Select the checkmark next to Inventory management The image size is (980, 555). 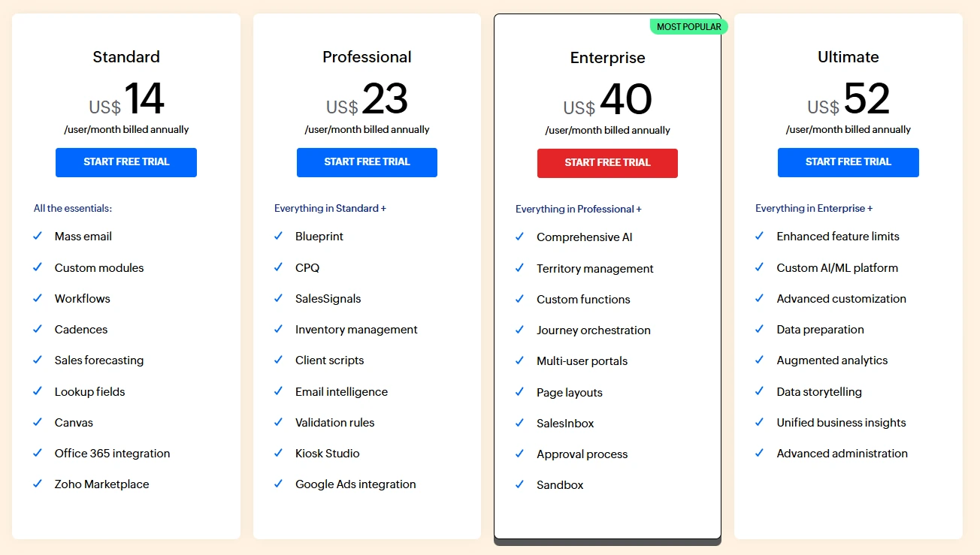click(x=279, y=329)
